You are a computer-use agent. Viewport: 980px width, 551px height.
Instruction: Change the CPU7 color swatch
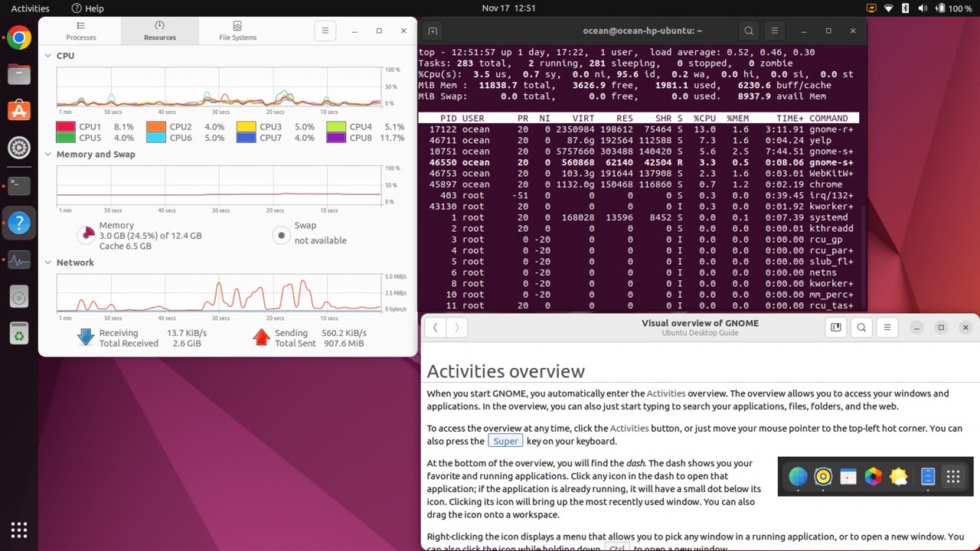pos(246,138)
